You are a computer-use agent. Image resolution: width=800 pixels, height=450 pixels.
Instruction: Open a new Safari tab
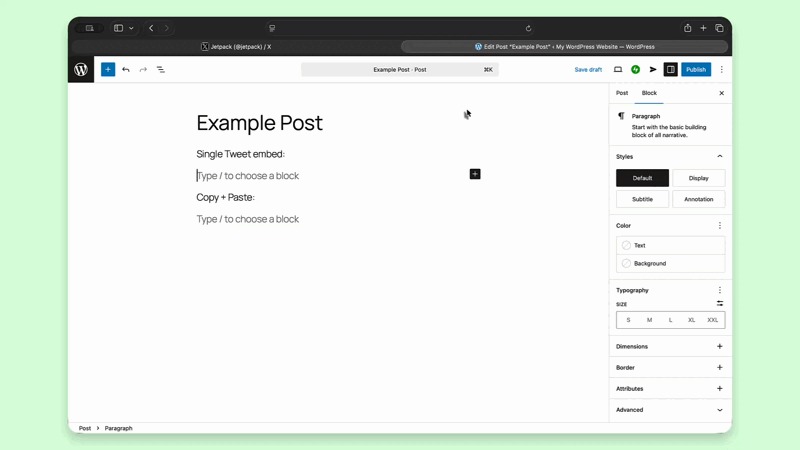click(x=703, y=28)
